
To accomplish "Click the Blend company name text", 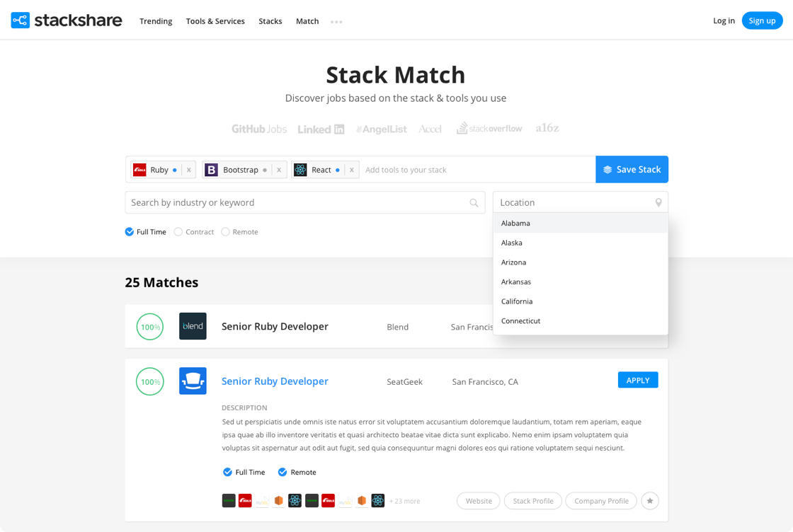I will tap(397, 327).
